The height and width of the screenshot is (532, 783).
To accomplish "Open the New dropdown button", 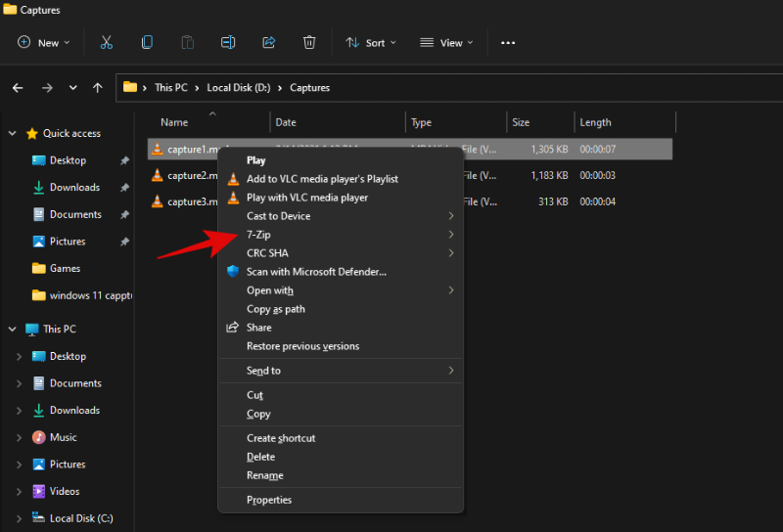I will 44,42.
